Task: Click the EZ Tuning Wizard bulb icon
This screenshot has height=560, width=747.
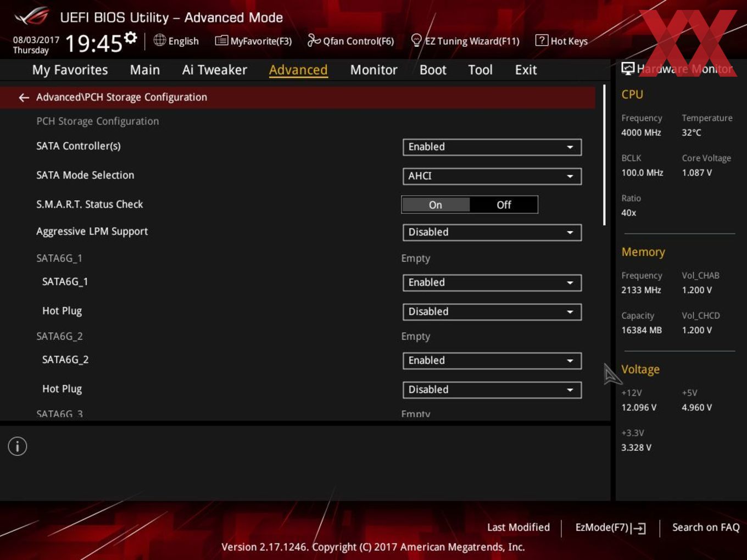Action: tap(416, 40)
